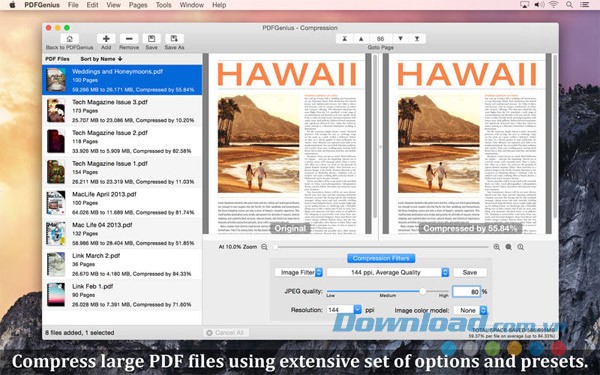Image resolution: width=600 pixels, height=375 pixels.
Task: Click the JPEG quality slider handle
Action: 422,291
